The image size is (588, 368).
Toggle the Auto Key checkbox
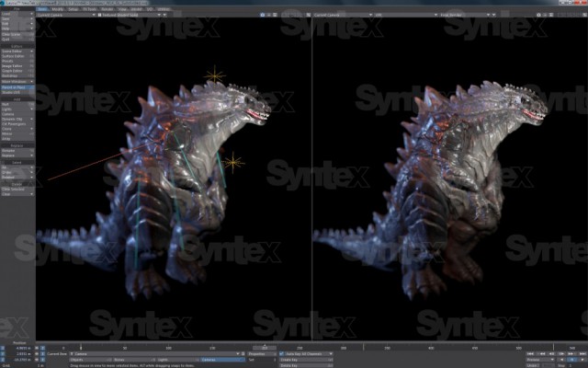pyautogui.click(x=282, y=353)
